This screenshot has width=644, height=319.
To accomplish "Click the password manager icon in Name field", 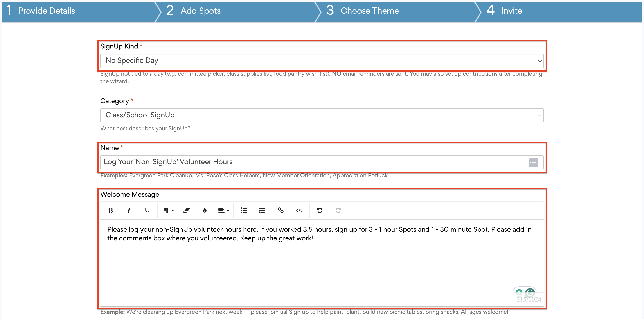I will pos(533,163).
